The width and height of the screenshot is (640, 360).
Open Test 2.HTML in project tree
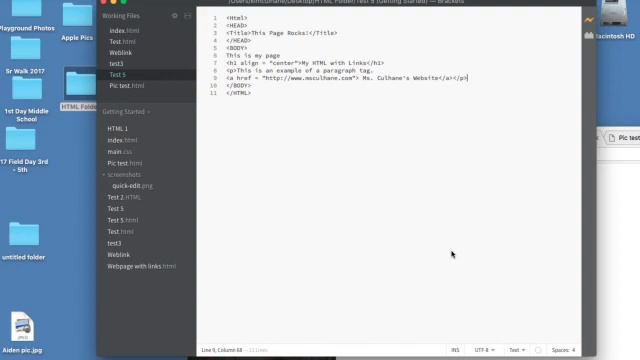coord(124,197)
